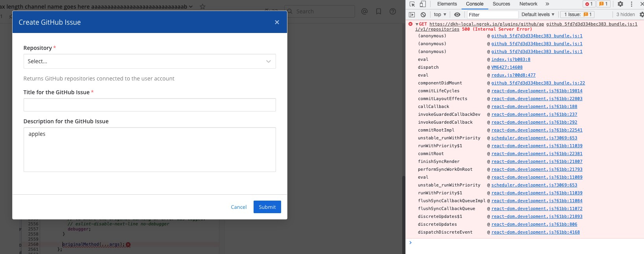Toggle the console sidebar panel icon
The width and height of the screenshot is (644, 254).
[412, 15]
